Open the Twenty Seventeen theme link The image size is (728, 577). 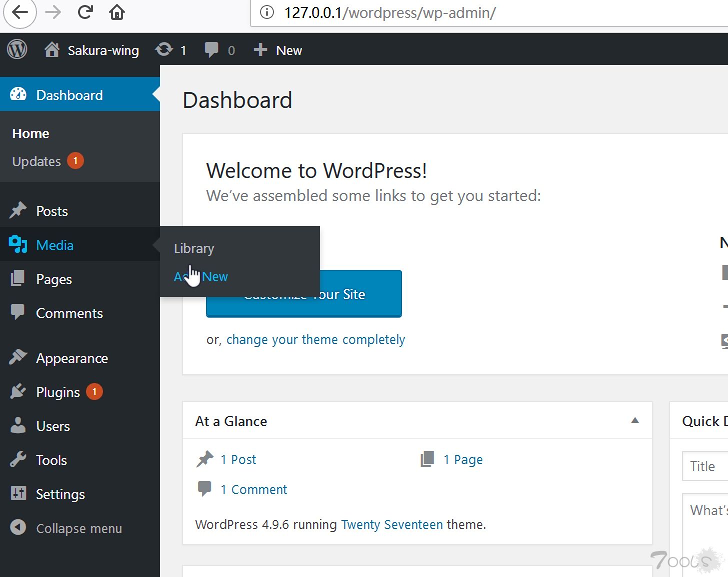(x=392, y=525)
